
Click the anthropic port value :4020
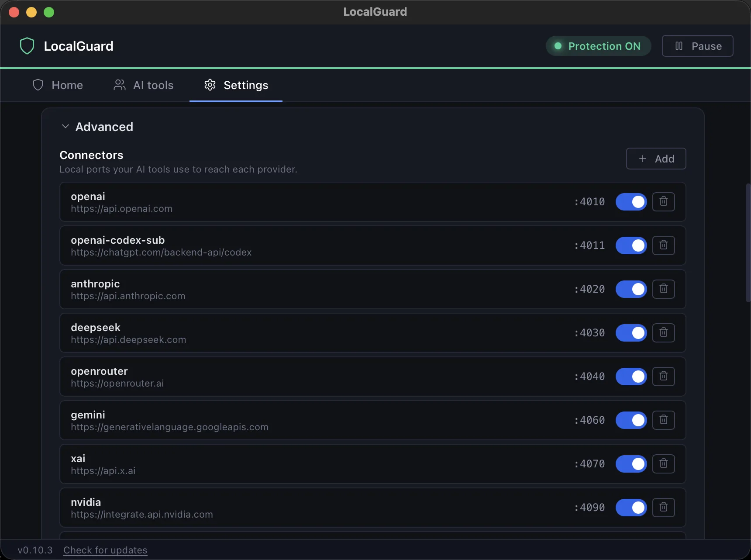589,289
